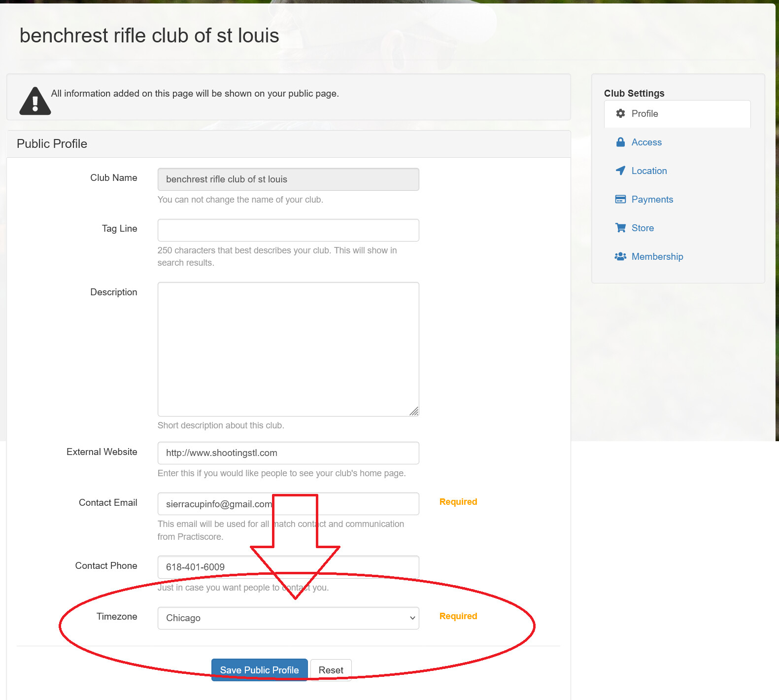779x700 pixels.
Task: Click the Access lock icon
Action: pos(620,142)
